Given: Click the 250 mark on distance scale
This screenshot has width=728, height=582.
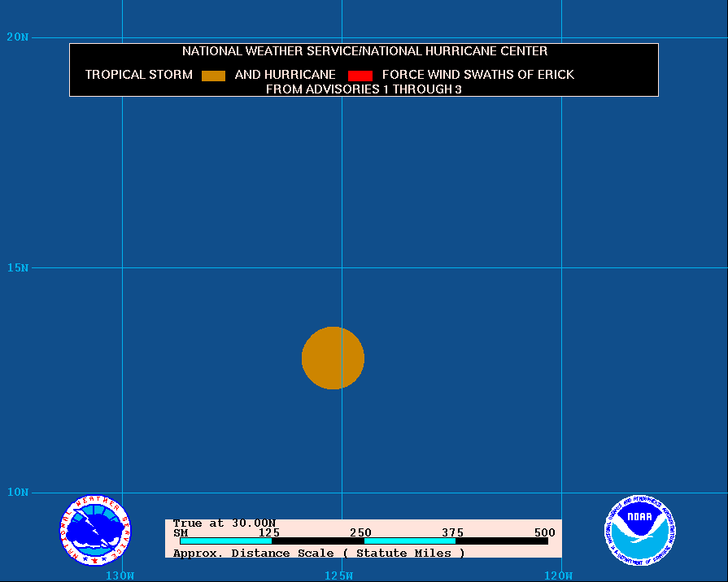Looking at the screenshot, I should tap(361, 532).
